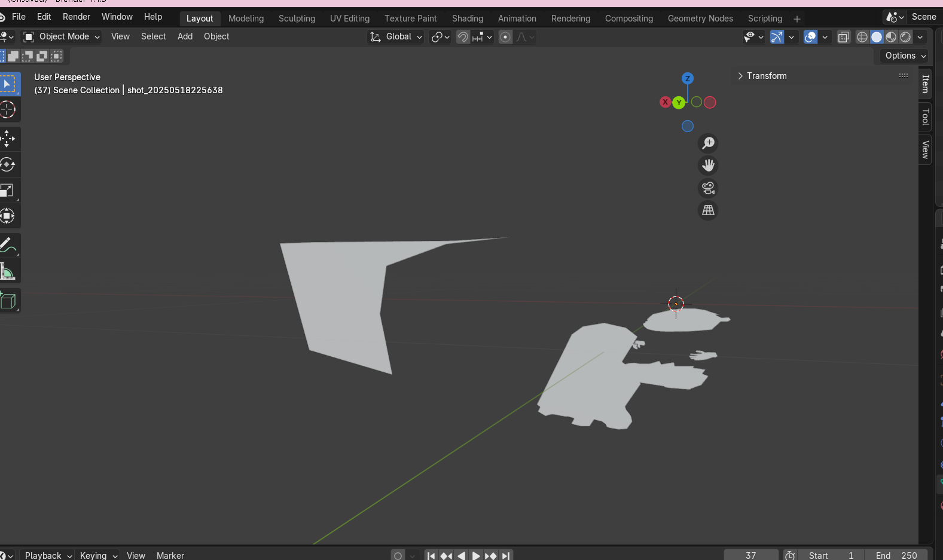Switch to the Shading workspace tab

[468, 19]
